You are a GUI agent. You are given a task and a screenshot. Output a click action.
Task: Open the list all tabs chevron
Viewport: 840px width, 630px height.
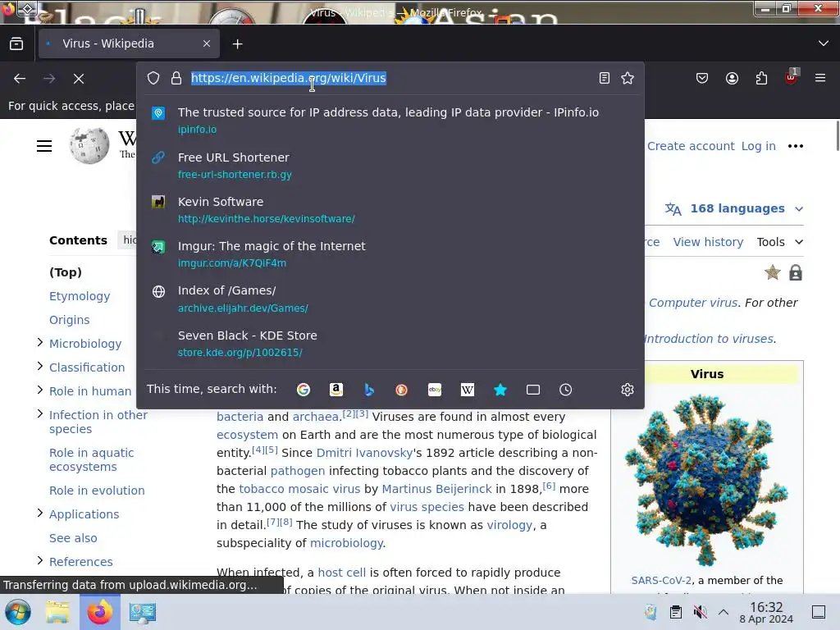[x=824, y=43]
